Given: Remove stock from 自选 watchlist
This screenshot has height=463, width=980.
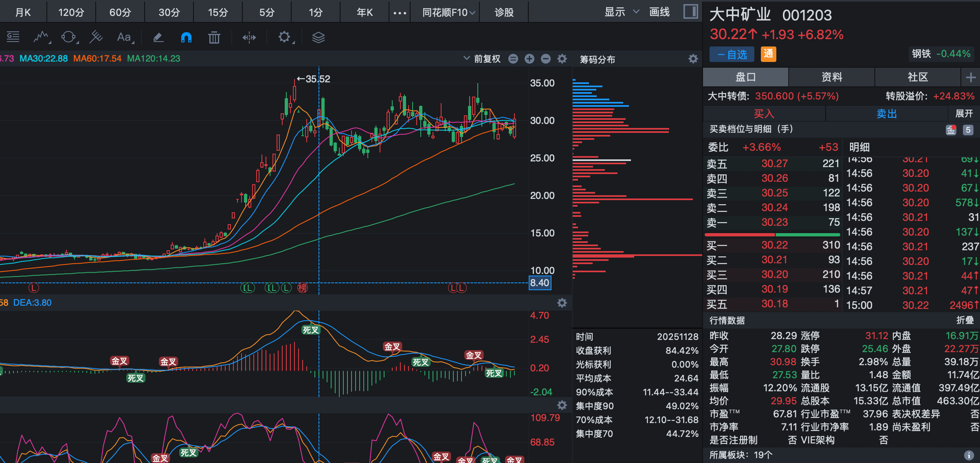Looking at the screenshot, I should tap(732, 54).
